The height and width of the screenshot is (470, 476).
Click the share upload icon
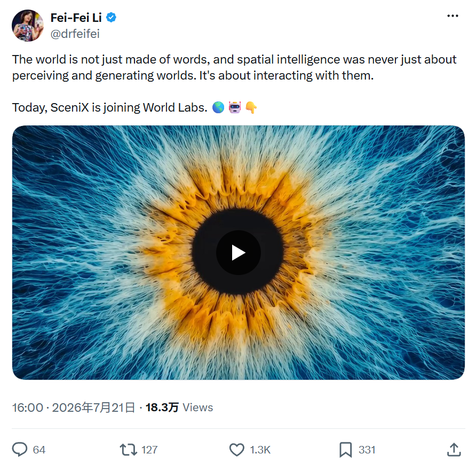(454, 449)
